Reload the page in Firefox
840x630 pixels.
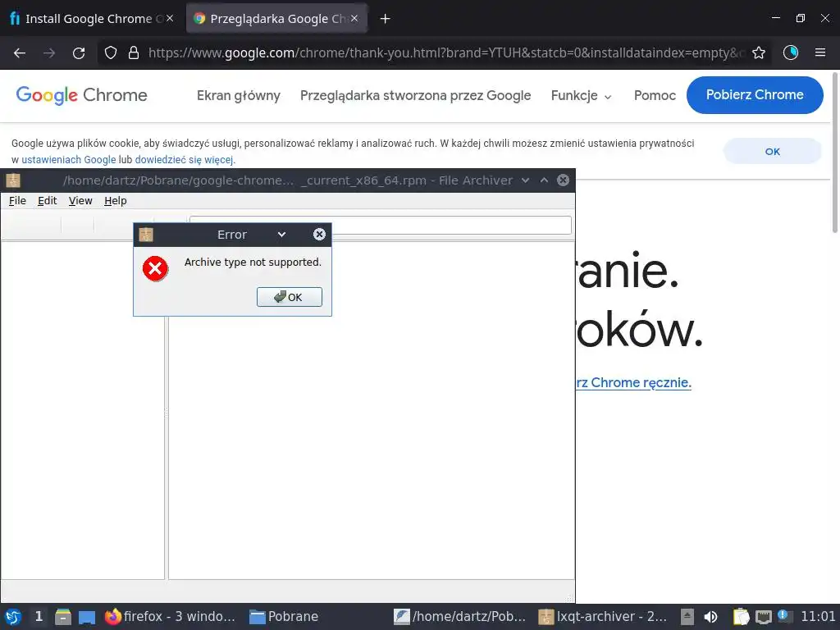79,52
